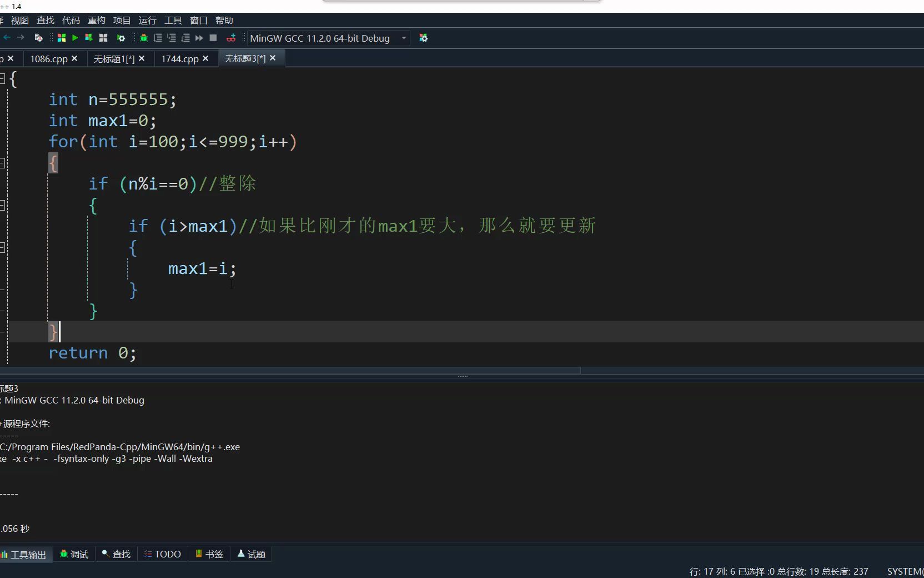Open the 试题 panel tab
Screen dimensions: 924x578
(x=252, y=554)
